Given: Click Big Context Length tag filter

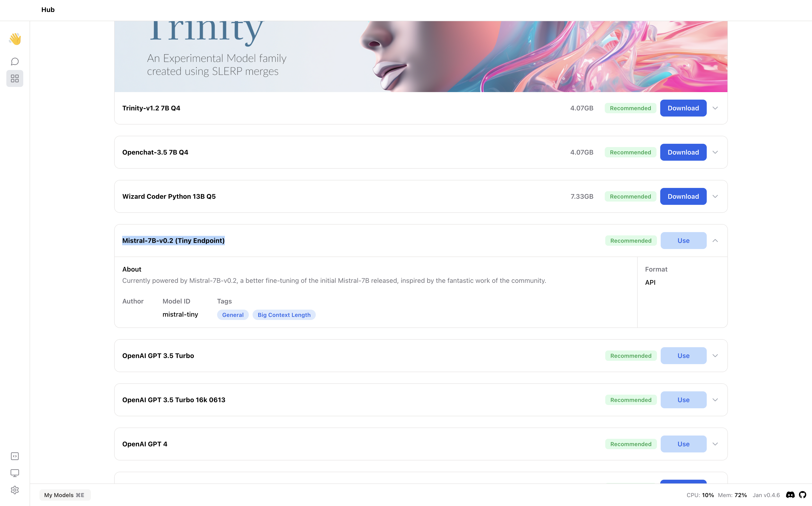Looking at the screenshot, I should 284,315.
